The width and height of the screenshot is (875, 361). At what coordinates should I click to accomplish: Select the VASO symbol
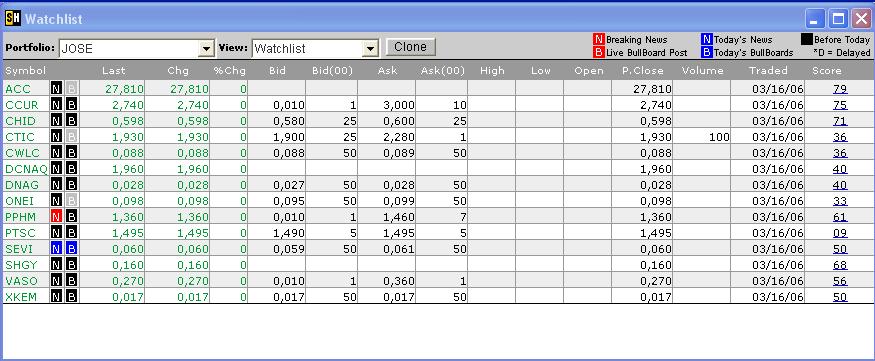tap(21, 281)
